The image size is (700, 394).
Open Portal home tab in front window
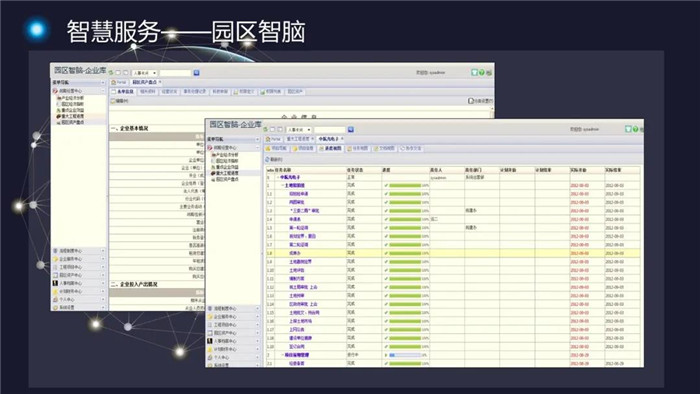coord(273,139)
